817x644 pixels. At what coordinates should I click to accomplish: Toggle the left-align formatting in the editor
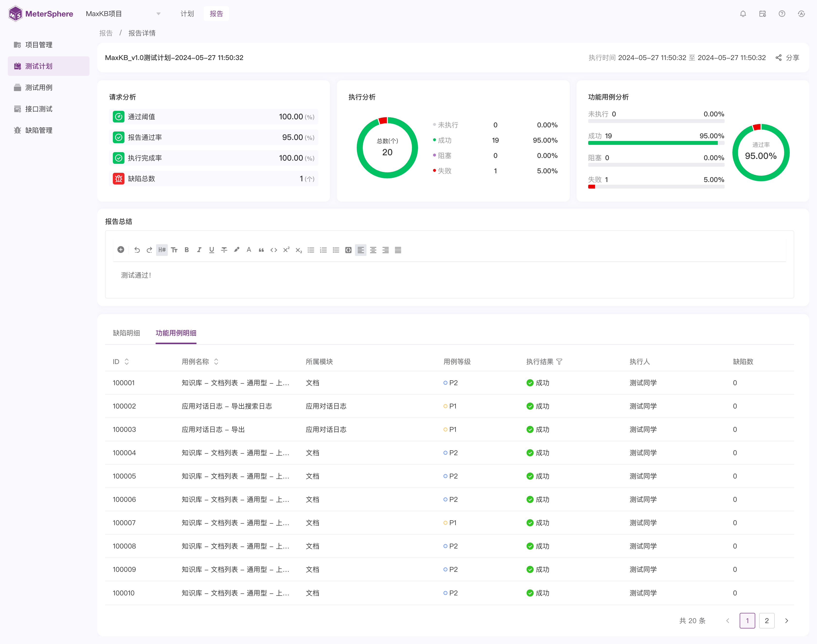(x=361, y=250)
